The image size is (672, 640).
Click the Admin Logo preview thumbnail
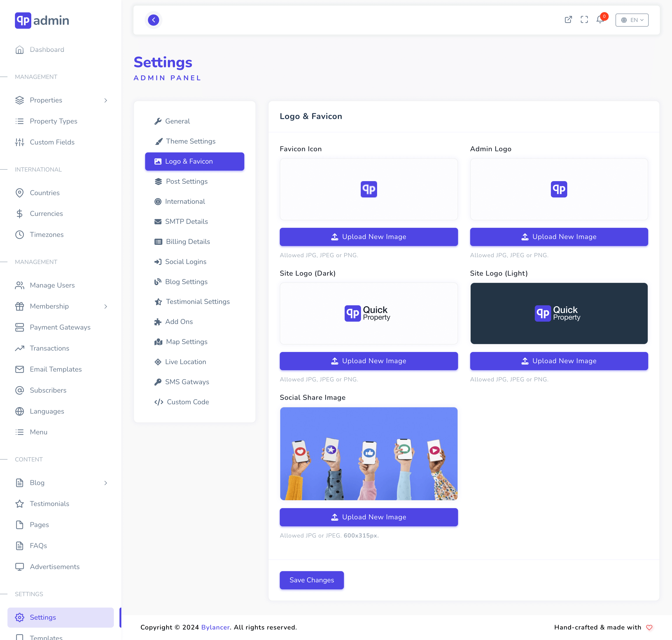559,189
